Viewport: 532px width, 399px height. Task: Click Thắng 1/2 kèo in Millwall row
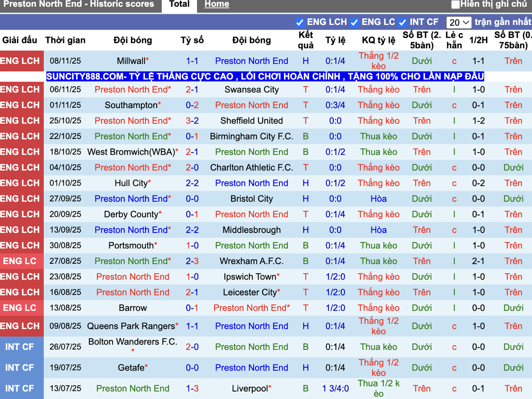coord(378,61)
